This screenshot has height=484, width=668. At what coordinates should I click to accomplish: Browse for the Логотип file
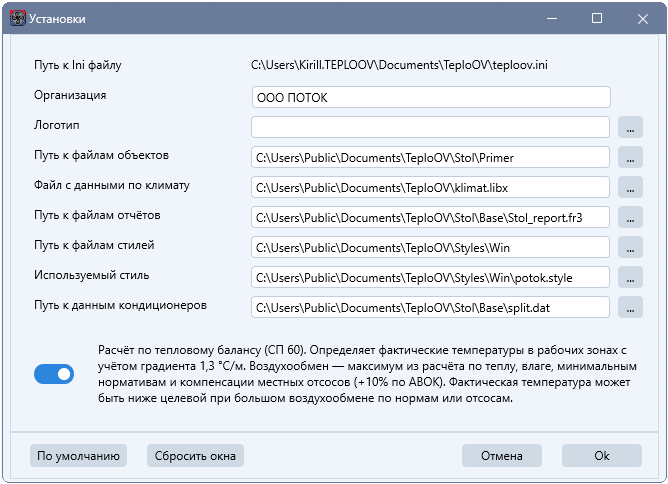(x=630, y=127)
